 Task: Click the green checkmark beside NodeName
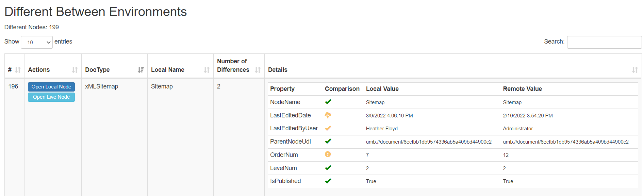tap(328, 102)
